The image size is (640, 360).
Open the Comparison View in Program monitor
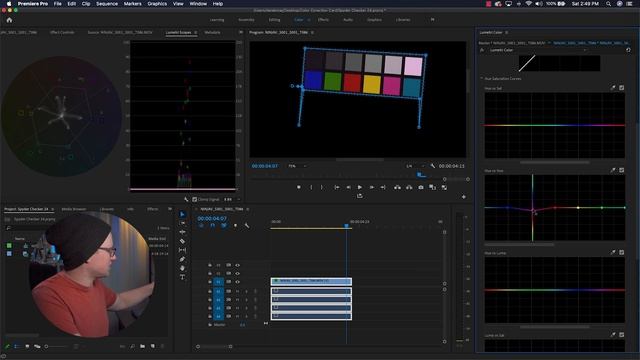click(x=432, y=187)
